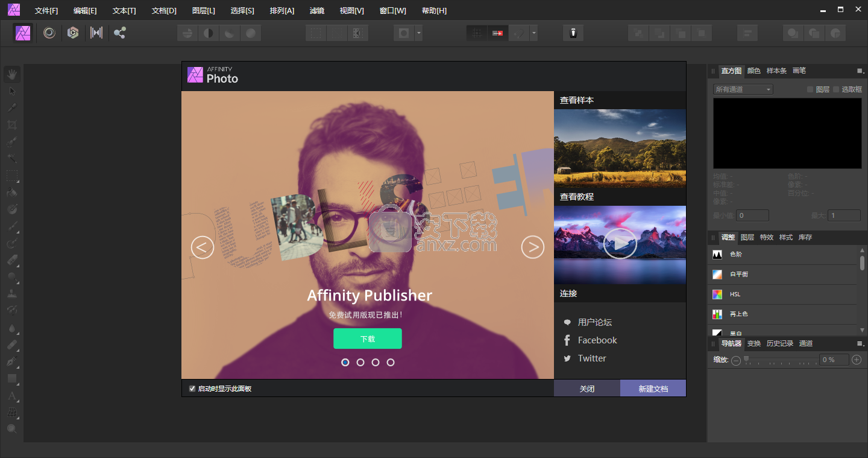Image resolution: width=868 pixels, height=458 pixels.
Task: Click the 新建文档 button
Action: click(x=653, y=389)
